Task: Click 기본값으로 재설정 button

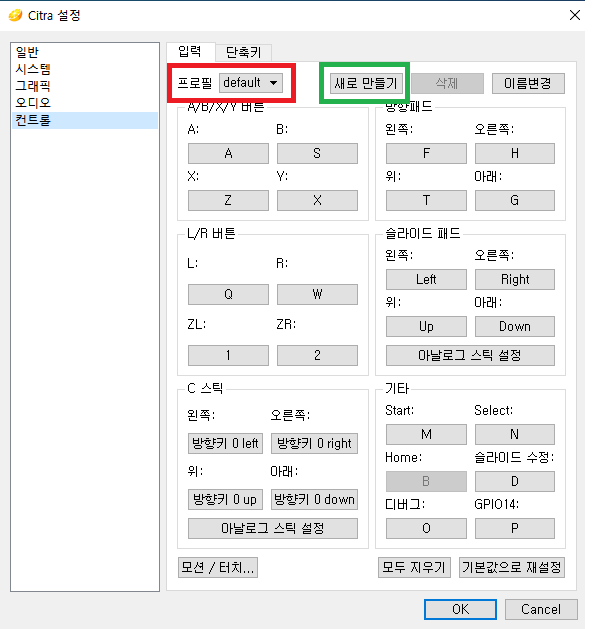Action: pyautogui.click(x=512, y=567)
